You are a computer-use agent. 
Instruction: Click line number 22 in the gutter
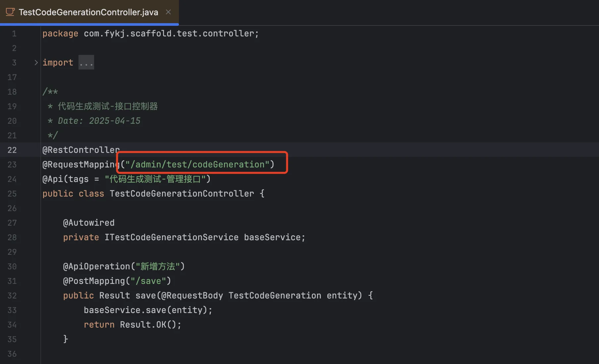point(12,150)
